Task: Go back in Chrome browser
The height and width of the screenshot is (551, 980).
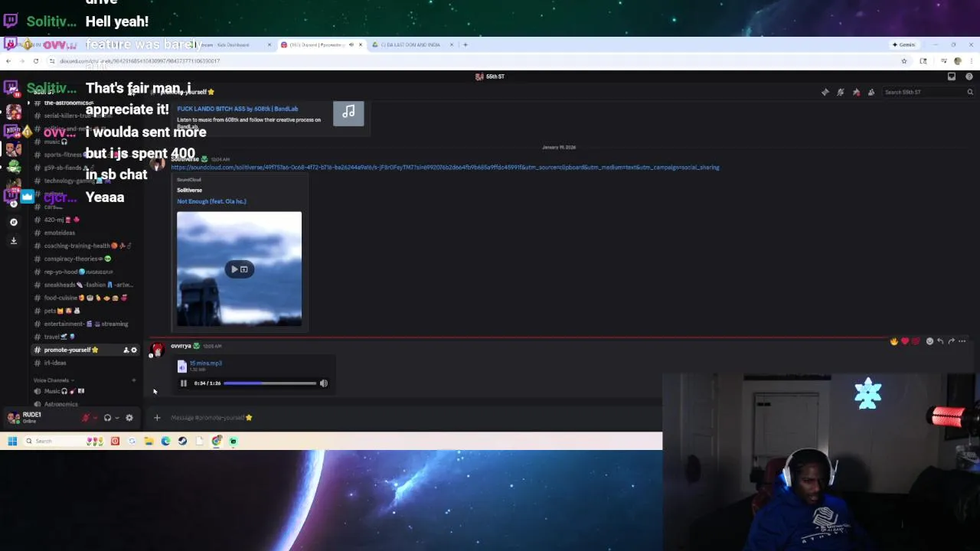Action: click(8, 61)
